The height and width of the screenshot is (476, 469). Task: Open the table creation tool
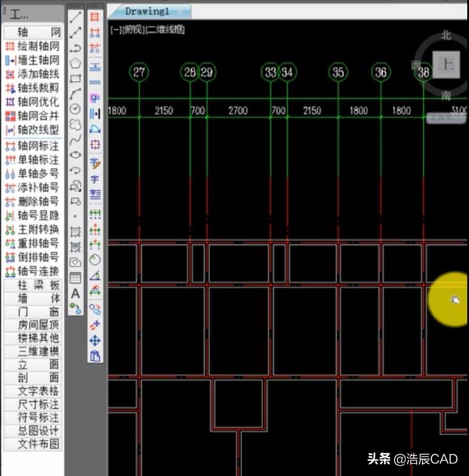[75, 277]
